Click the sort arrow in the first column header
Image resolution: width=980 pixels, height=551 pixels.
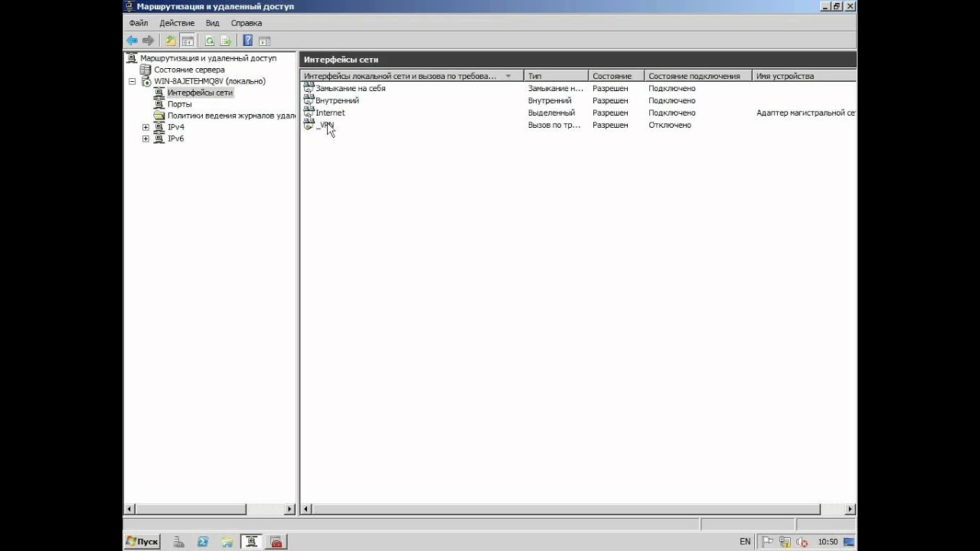(508, 76)
